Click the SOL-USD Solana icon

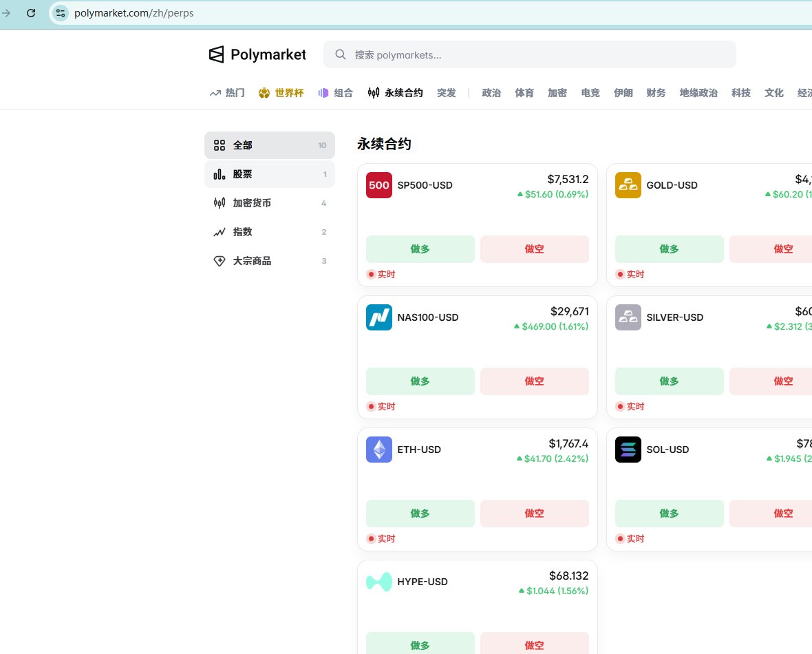tap(628, 450)
